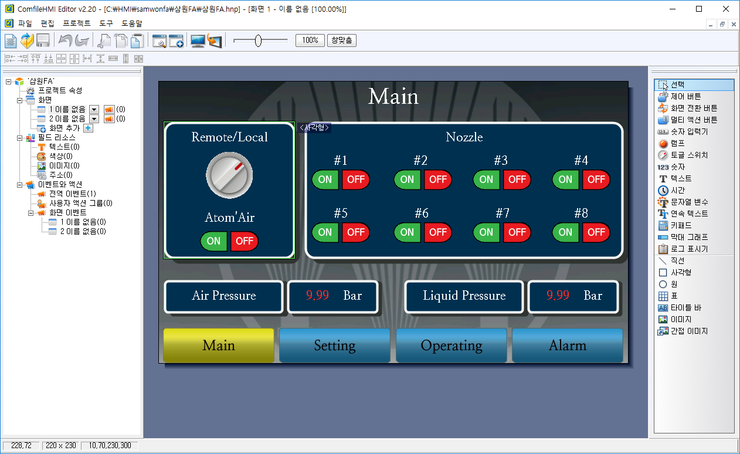Click the zoom slider handle
Image resolution: width=740 pixels, height=454 pixels.
(258, 41)
